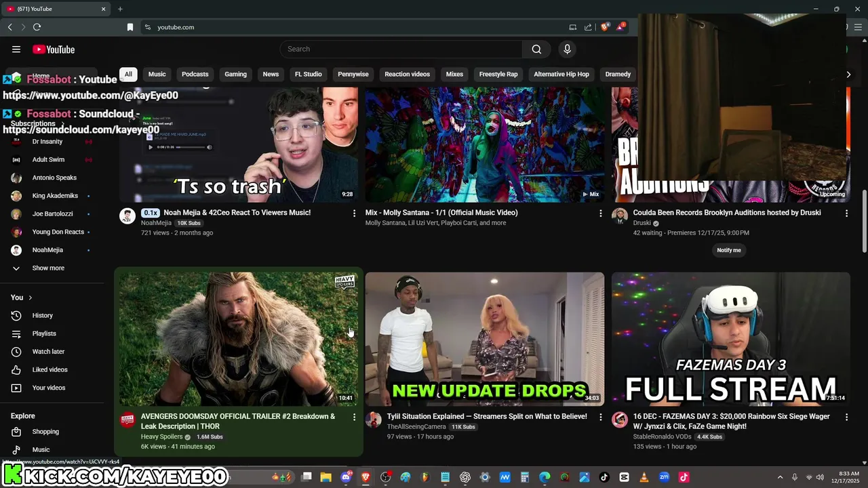Play the Thor thumbnail video

(x=239, y=340)
